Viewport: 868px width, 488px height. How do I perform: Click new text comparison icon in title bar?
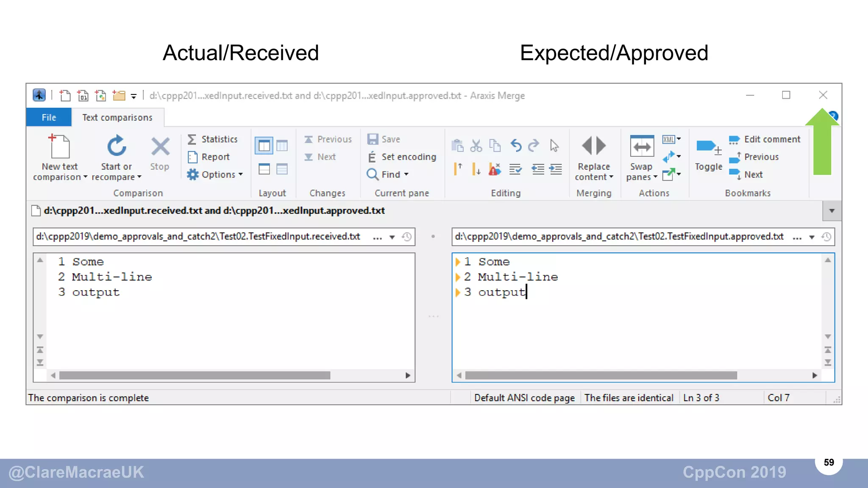point(65,95)
